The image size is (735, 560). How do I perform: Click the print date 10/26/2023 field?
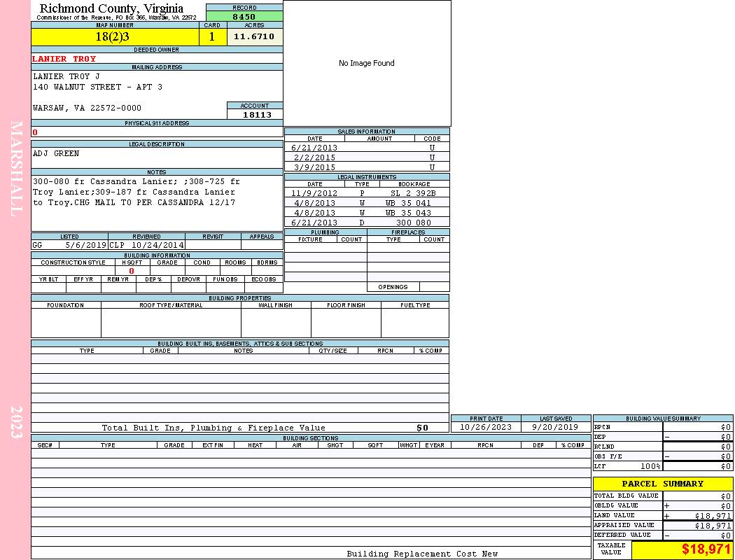pos(486,427)
